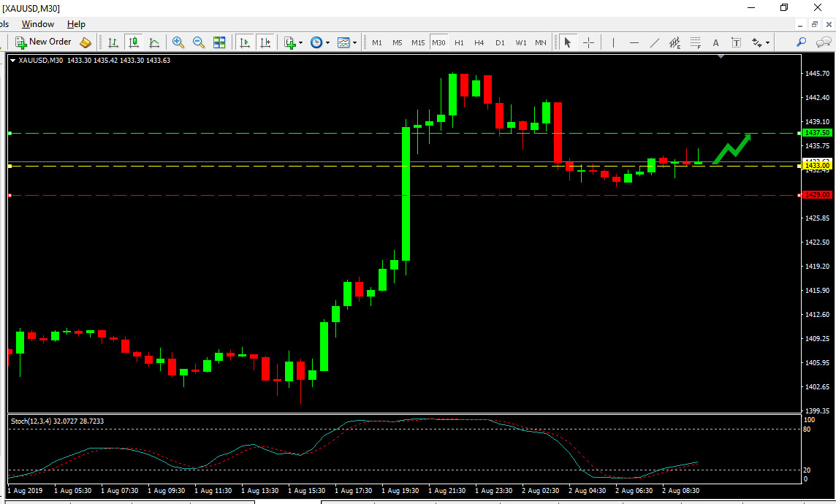836x504 pixels.
Task: Select the equidistant channel tool
Action: (675, 42)
